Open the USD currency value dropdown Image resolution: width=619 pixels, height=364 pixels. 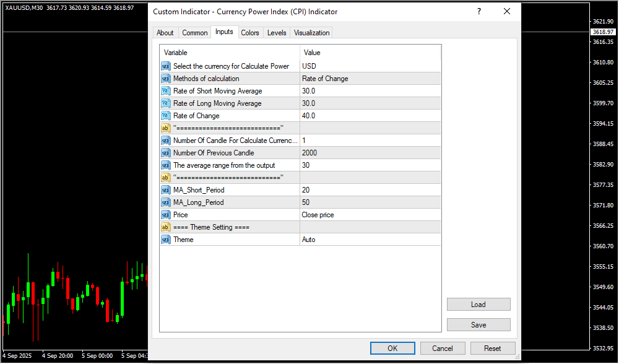pyautogui.click(x=370, y=66)
